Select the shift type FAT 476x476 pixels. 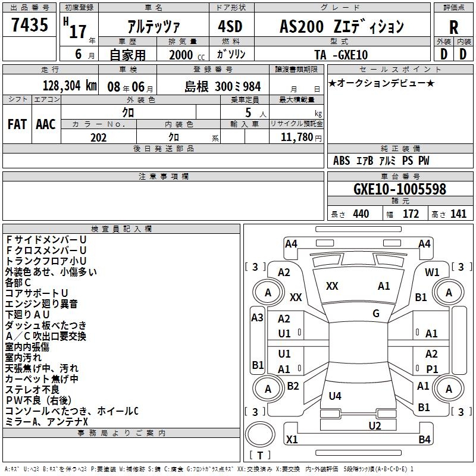[17, 124]
